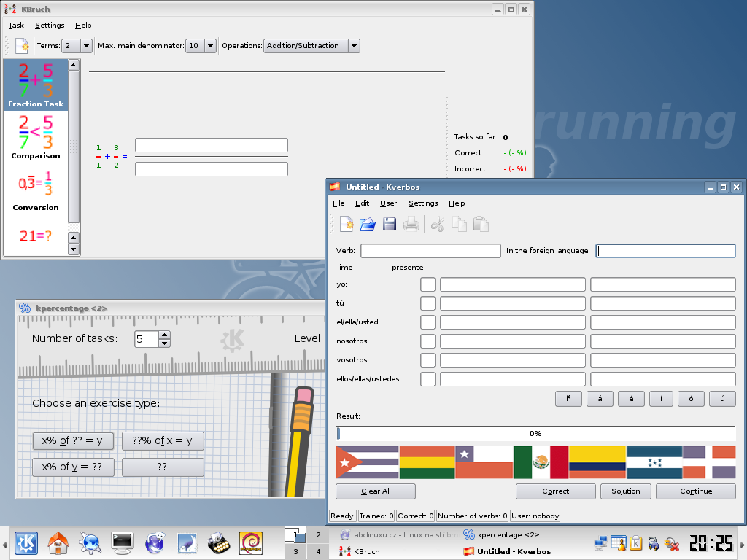This screenshot has width=747, height=560.
Task: Launch the terminal from the panel
Action: [x=122, y=543]
